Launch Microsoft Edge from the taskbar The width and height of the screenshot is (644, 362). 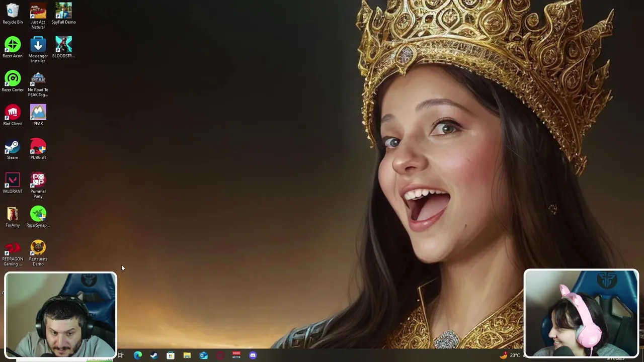click(x=138, y=355)
